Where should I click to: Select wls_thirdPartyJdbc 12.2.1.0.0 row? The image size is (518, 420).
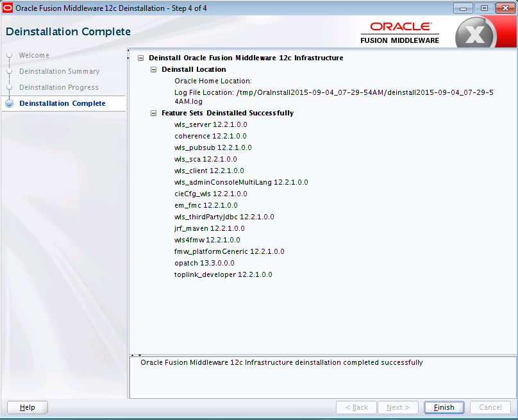click(x=224, y=217)
